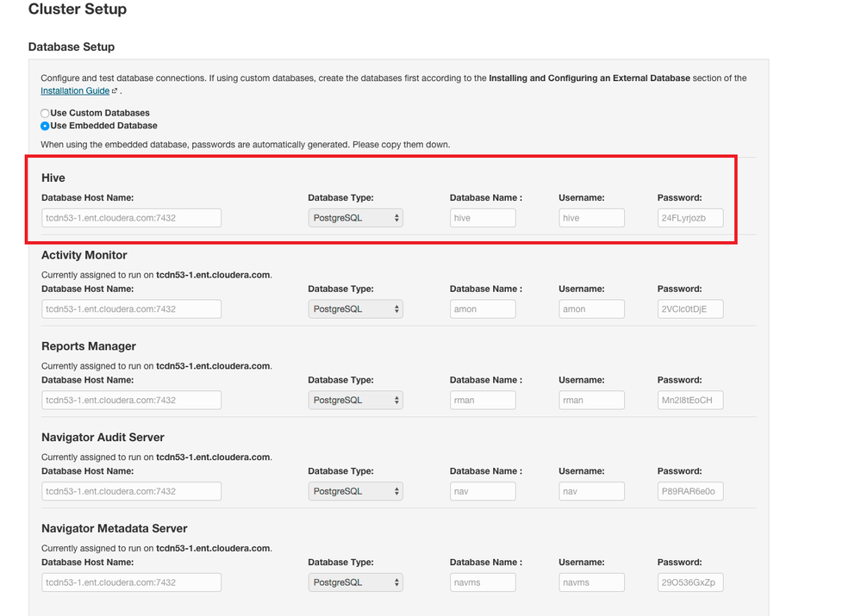861x616 pixels.
Task: Click Navigator Audit Server Password field
Action: (689, 491)
